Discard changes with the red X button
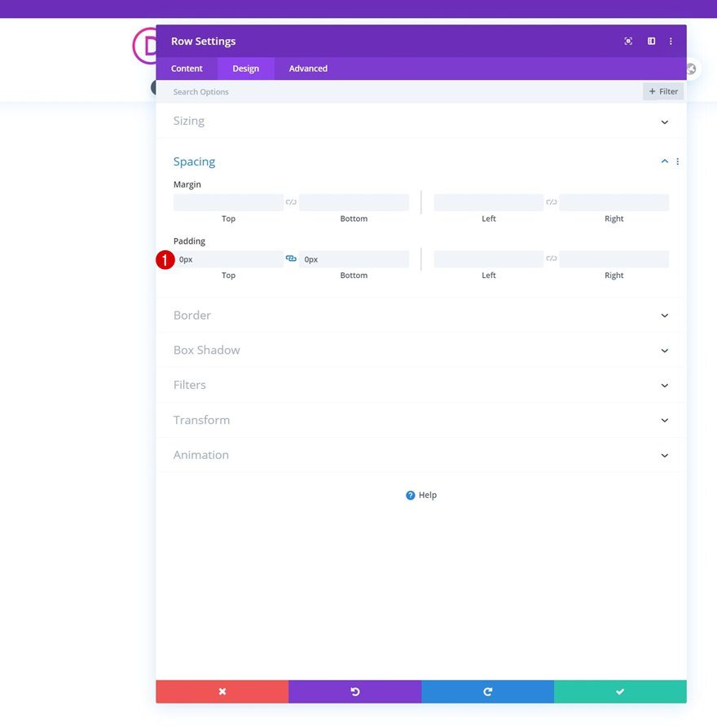This screenshot has height=728, width=717. tap(222, 691)
